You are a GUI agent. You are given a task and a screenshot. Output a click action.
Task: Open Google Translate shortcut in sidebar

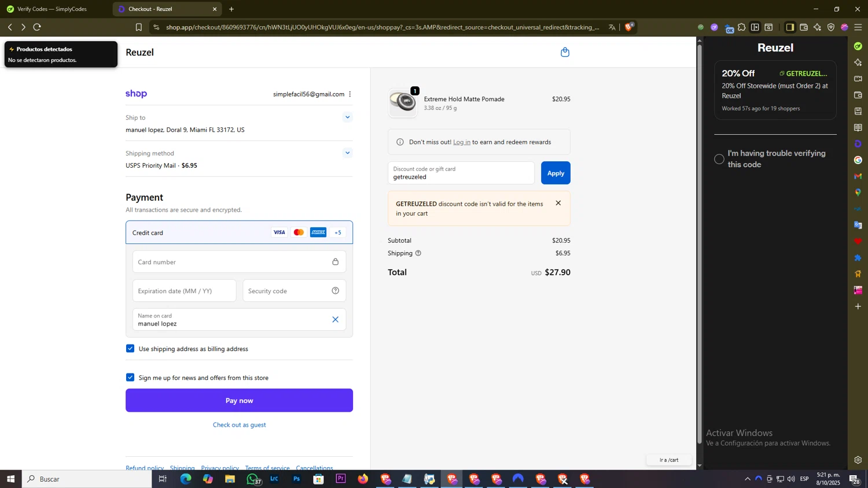click(858, 225)
